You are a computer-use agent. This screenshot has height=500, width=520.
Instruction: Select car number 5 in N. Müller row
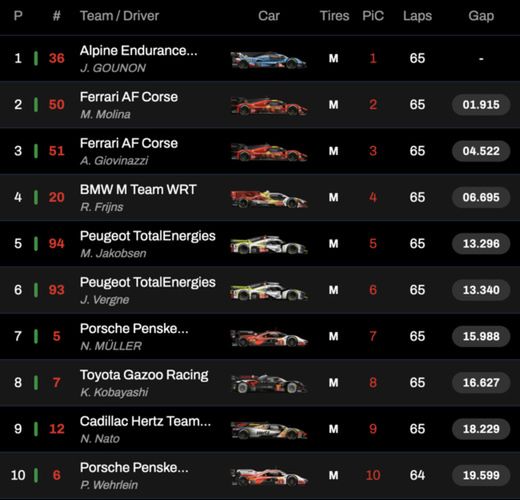click(57, 336)
